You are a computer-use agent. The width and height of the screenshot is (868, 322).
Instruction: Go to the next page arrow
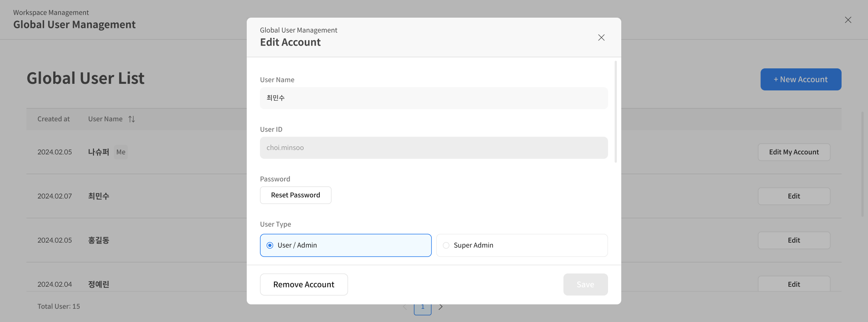(441, 307)
